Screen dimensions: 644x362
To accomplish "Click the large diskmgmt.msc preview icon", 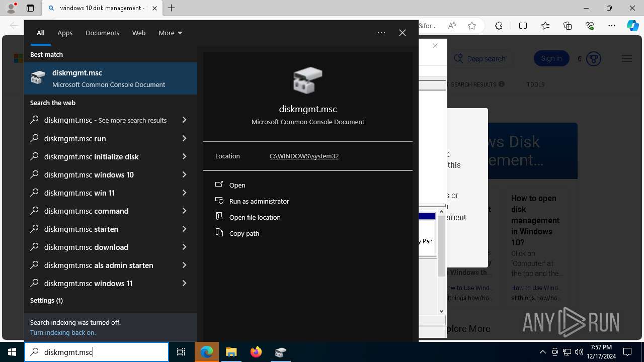I will click(x=307, y=80).
